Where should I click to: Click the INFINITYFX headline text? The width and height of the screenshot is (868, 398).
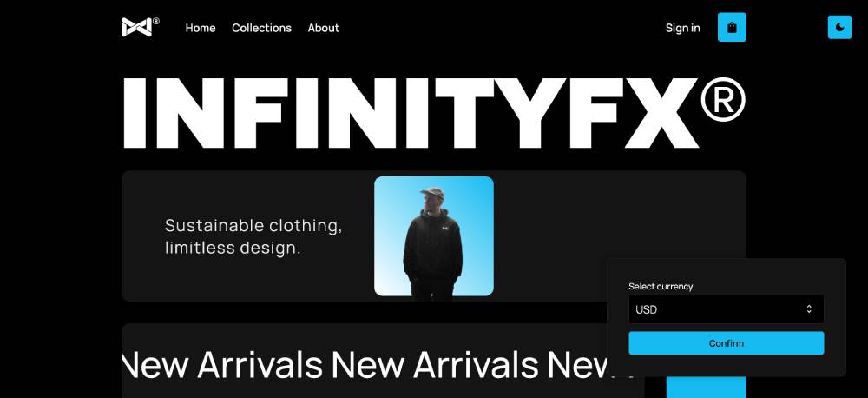click(411, 112)
